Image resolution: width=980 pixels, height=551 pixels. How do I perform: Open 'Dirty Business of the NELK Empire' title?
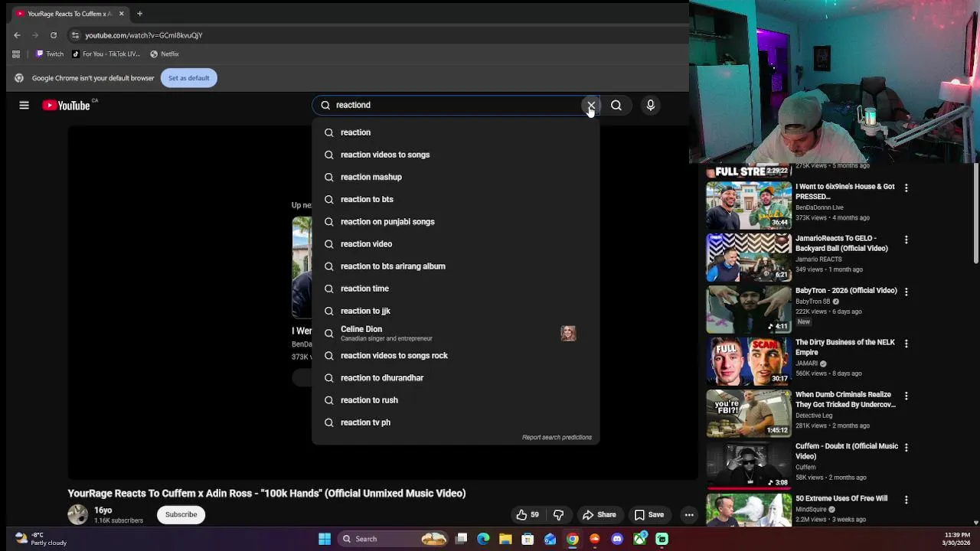[845, 347]
